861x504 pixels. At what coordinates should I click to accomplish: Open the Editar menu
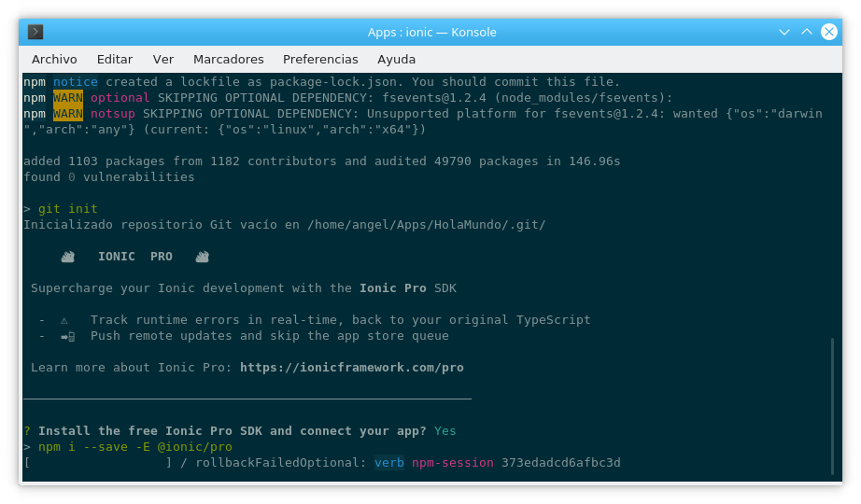tap(115, 60)
